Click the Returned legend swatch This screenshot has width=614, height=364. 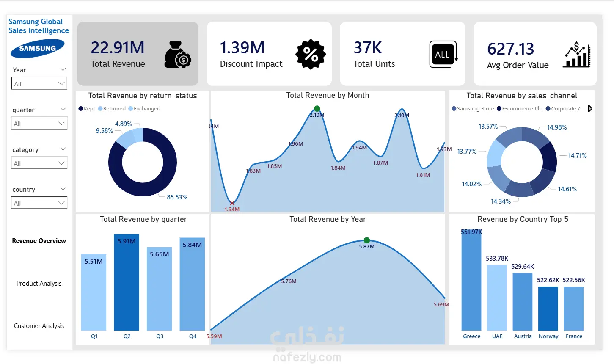click(x=100, y=109)
